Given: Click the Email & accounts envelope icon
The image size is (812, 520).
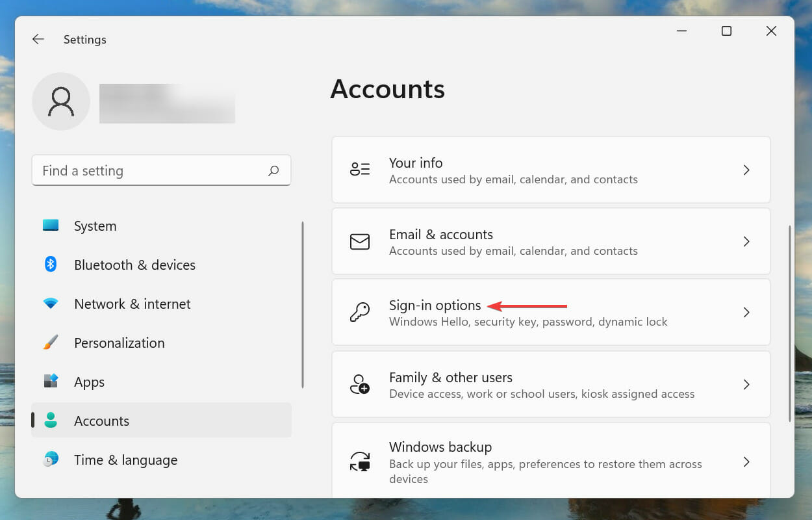Looking at the screenshot, I should [360, 242].
